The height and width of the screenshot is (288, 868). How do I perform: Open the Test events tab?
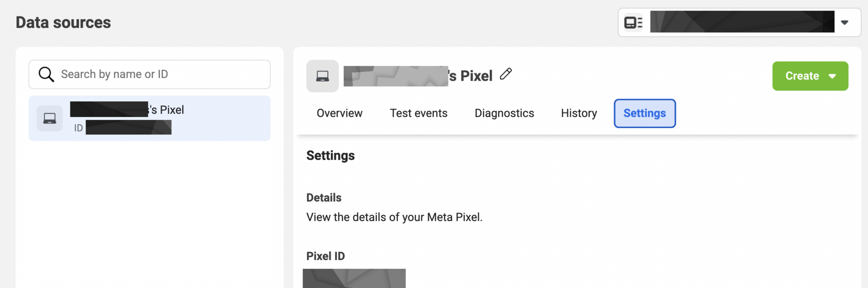[x=418, y=113]
